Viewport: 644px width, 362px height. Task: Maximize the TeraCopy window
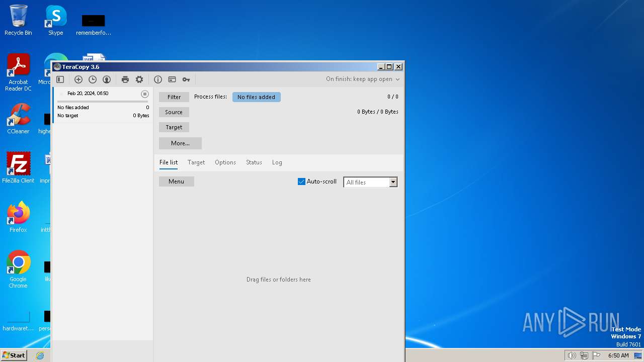point(389,67)
